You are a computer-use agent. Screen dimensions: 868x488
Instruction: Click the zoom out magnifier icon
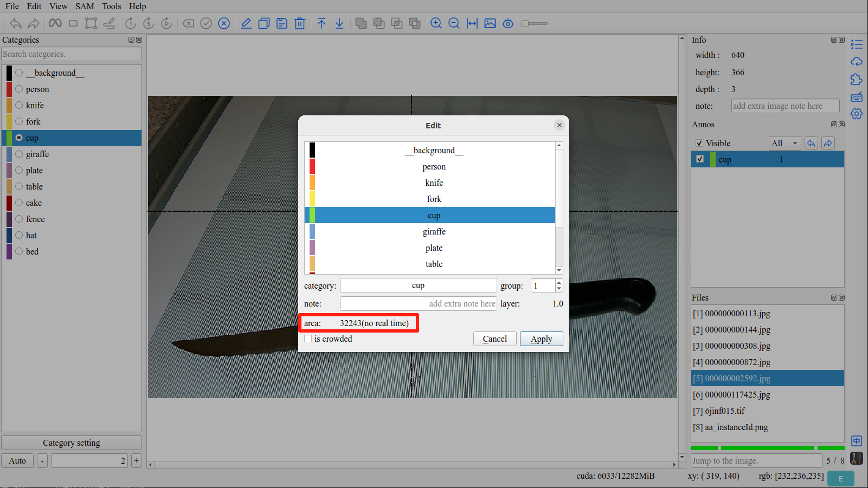tap(454, 23)
